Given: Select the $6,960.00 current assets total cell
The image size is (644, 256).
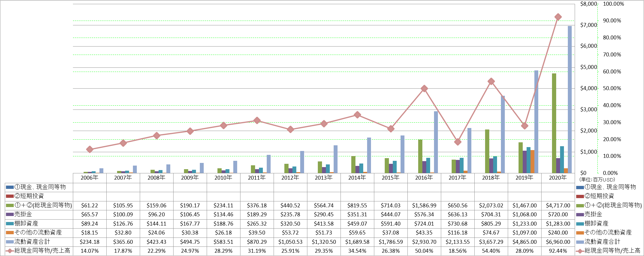Looking at the screenshot, I should (558, 242).
